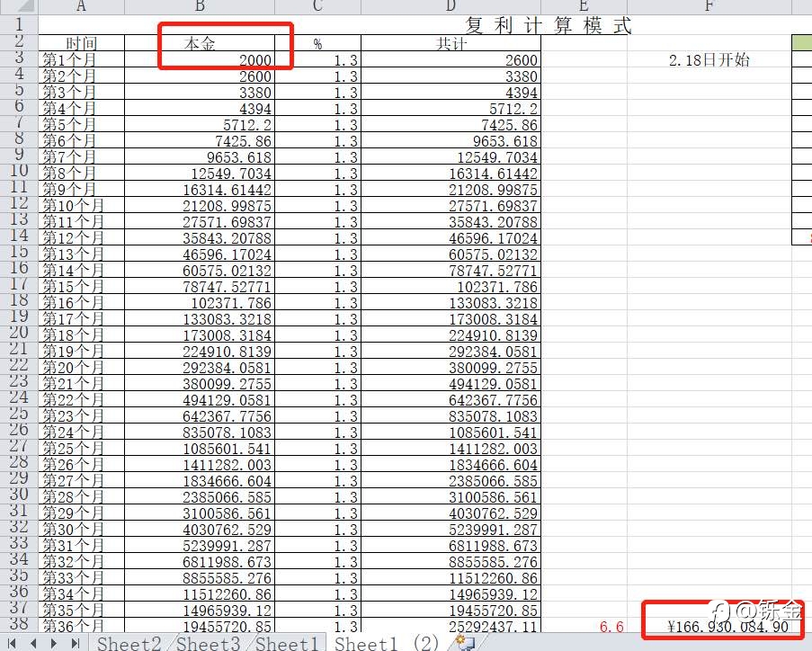Screen dimensions: 812x651
Task: Select the 本金 value 9653.618
Action: [200, 157]
